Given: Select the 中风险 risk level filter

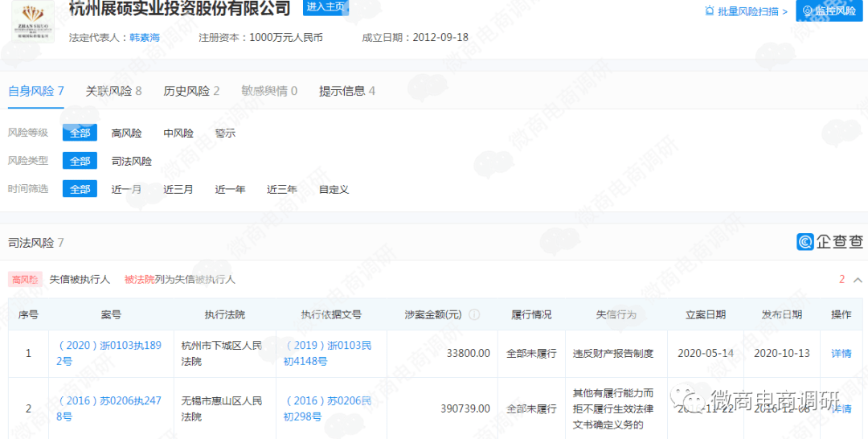Looking at the screenshot, I should pos(178,133).
